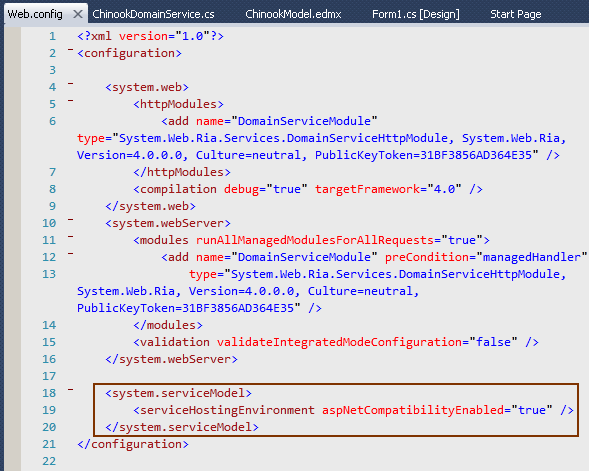Click the xml version declaration text
The width and height of the screenshot is (589, 471).
tap(150, 36)
